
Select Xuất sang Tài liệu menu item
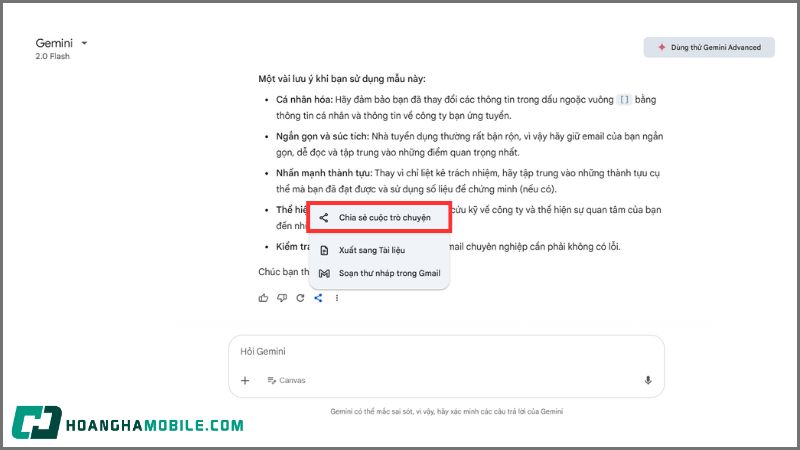(x=379, y=250)
